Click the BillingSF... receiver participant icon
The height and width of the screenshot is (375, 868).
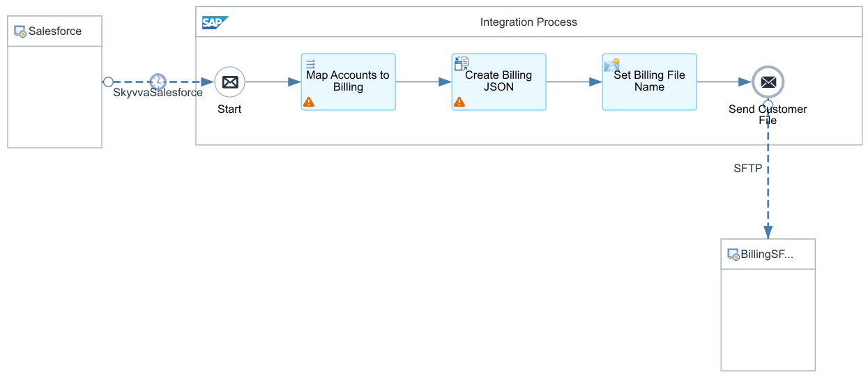733,254
